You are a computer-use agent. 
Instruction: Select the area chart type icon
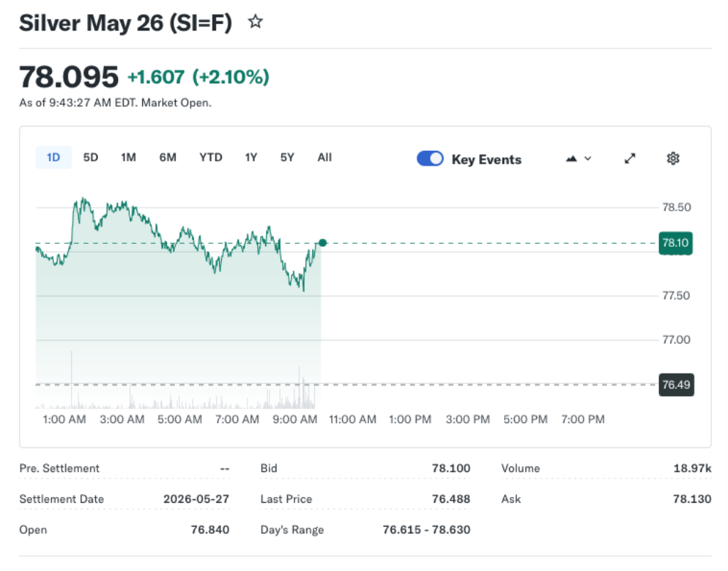(571, 159)
